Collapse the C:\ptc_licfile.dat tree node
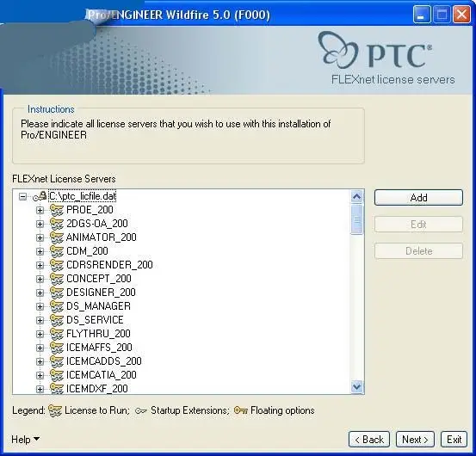476x456 pixels. coord(22,197)
